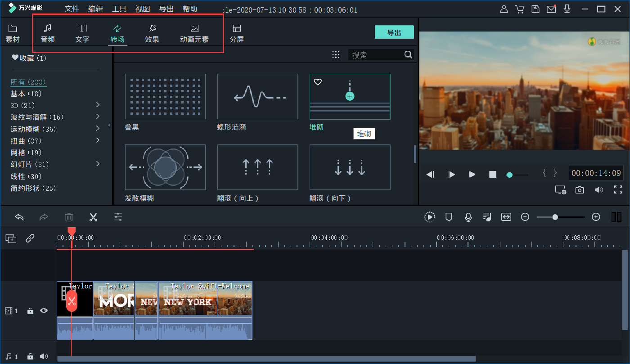Screen dimensions: 630x364
Task: Open the 文件 menu
Action: click(72, 9)
